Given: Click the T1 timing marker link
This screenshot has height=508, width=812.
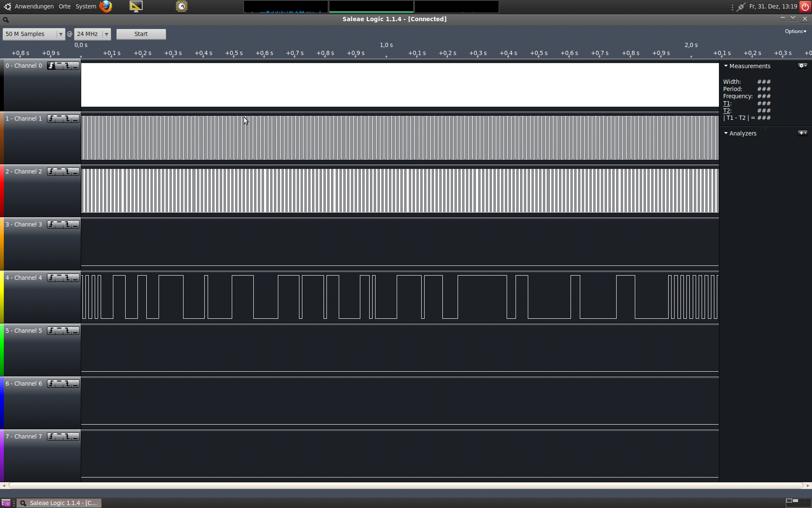Looking at the screenshot, I should 726,103.
